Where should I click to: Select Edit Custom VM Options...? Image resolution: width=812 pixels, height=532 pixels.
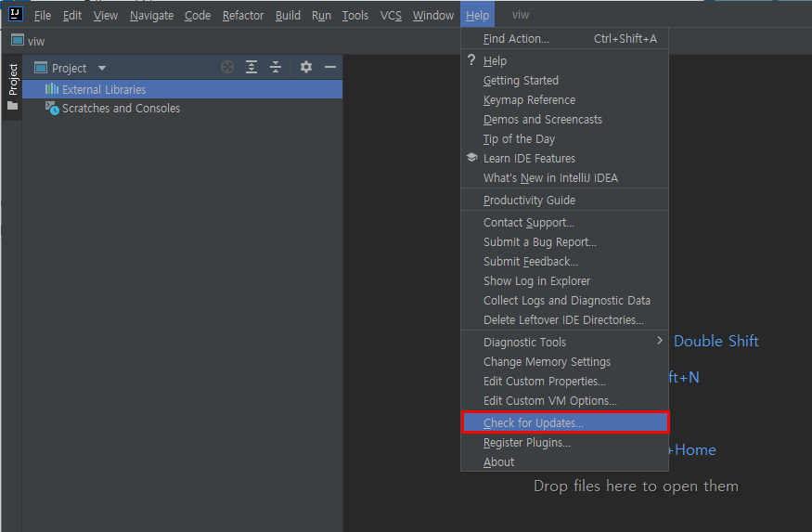pyautogui.click(x=564, y=400)
